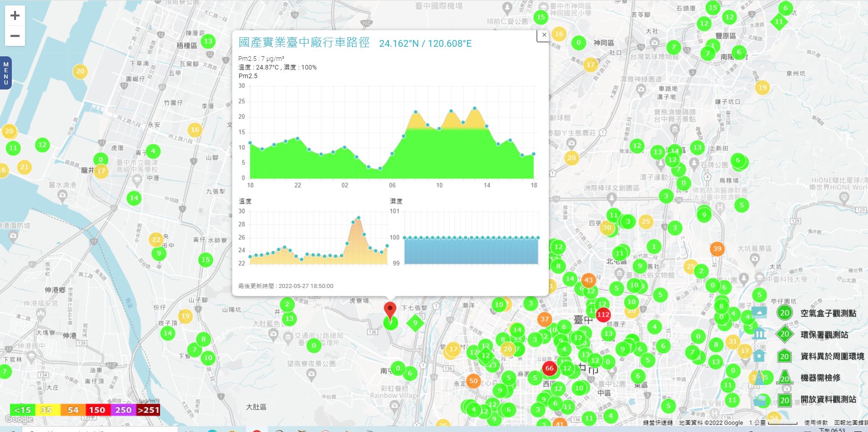Select the diamond 11 EPA station marker
The image size is (868, 432).
coord(779,21)
